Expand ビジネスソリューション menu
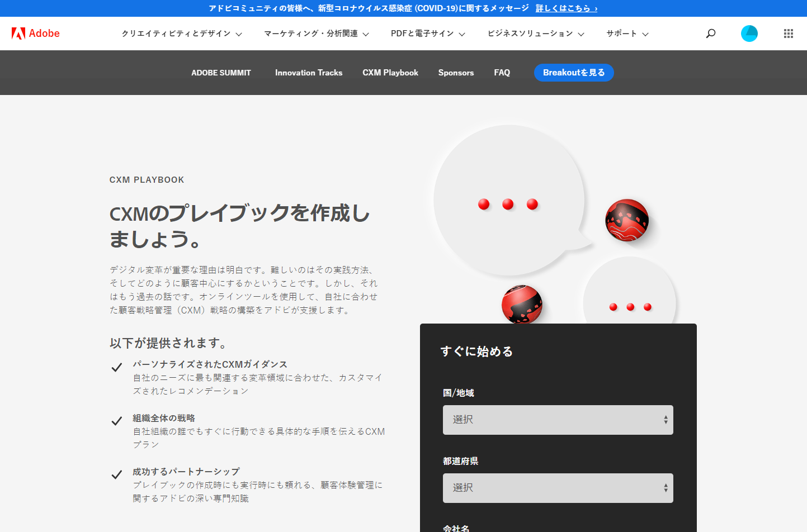 [x=536, y=34]
